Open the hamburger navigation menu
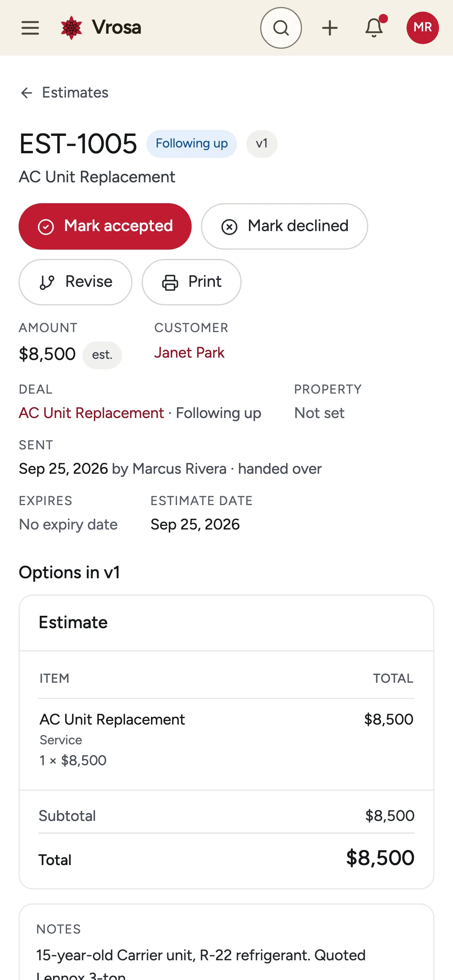Image resolution: width=453 pixels, height=980 pixels. point(30,28)
